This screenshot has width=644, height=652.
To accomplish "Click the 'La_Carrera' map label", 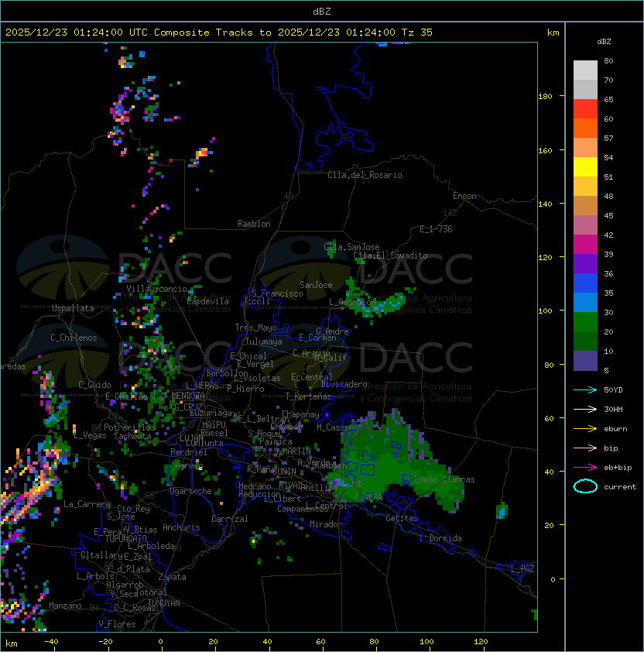I will click(87, 504).
